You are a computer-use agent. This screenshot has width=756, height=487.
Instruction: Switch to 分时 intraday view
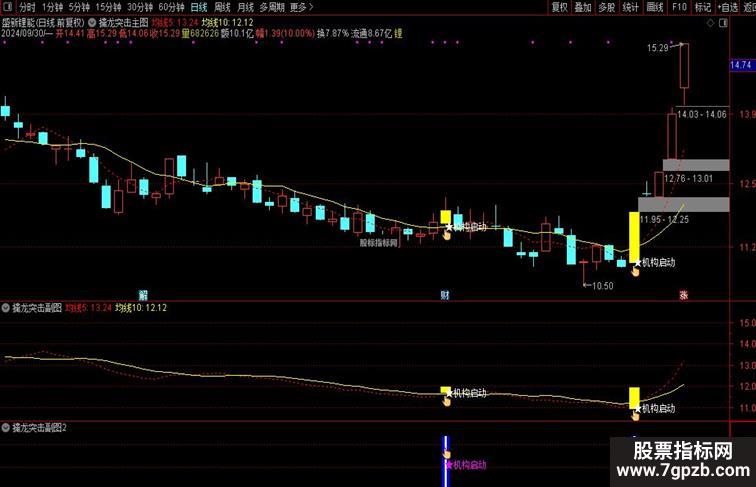tap(27, 7)
